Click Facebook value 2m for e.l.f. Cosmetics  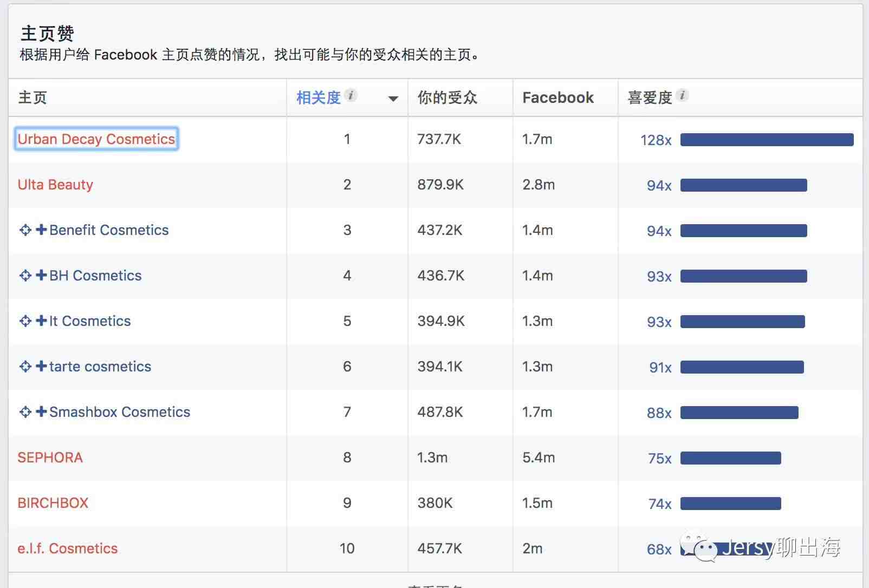pyautogui.click(x=533, y=548)
